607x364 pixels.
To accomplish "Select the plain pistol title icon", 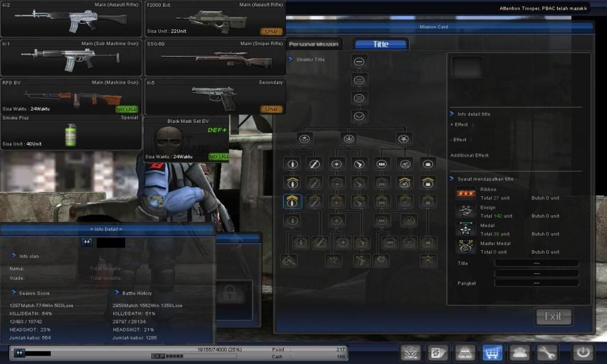I will [359, 164].
